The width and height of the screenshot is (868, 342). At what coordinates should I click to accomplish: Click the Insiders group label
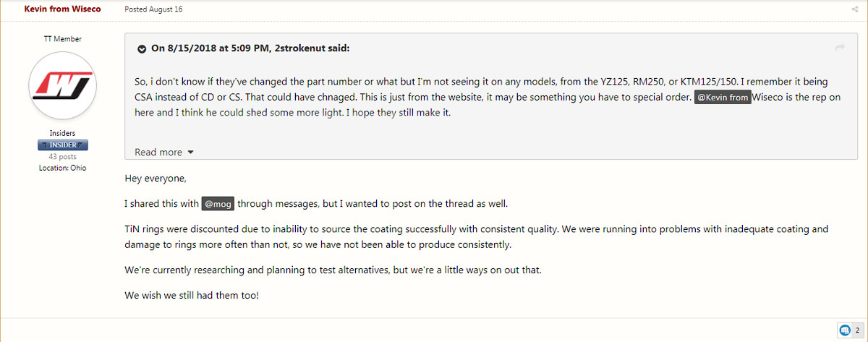coord(63,134)
